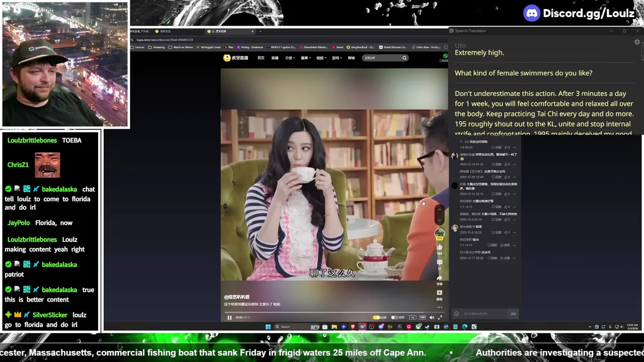Click the like thumbs-up icon beside the video

point(439,247)
